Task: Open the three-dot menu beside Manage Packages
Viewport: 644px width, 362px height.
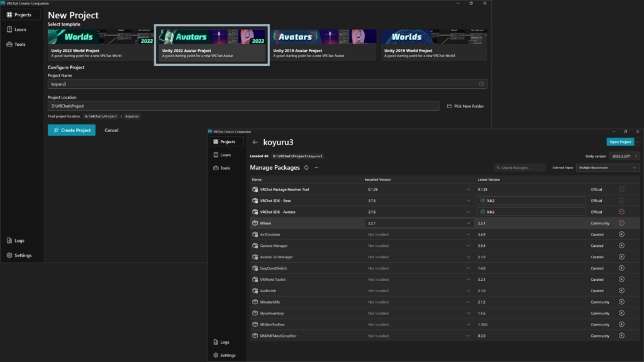Action: click(x=316, y=168)
